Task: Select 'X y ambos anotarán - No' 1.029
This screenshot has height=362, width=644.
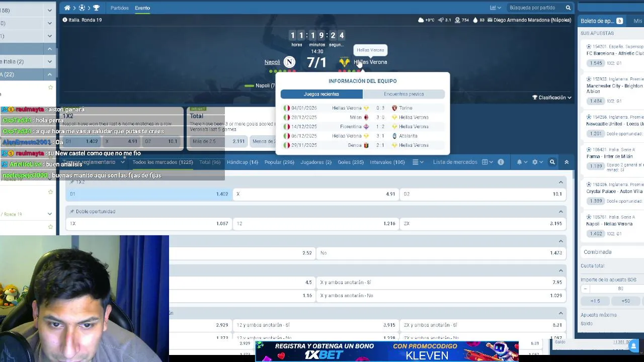Action: pos(441,296)
